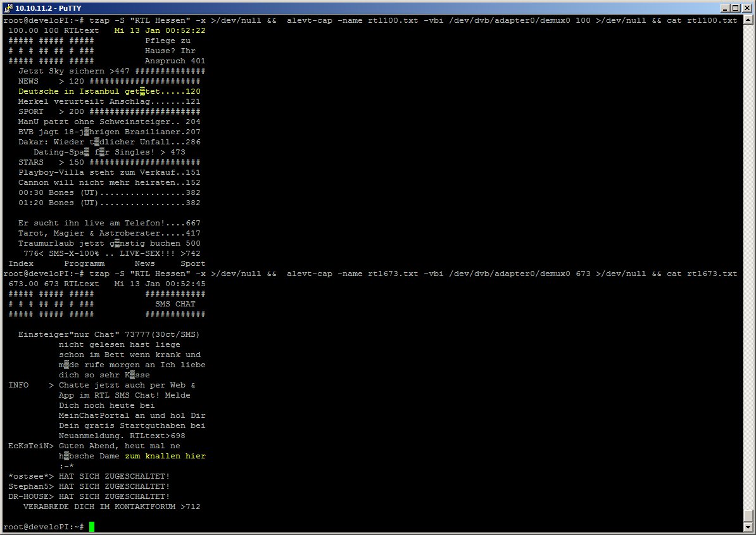
Task: Click the PuTTY icon in the title bar
Action: coord(7,8)
